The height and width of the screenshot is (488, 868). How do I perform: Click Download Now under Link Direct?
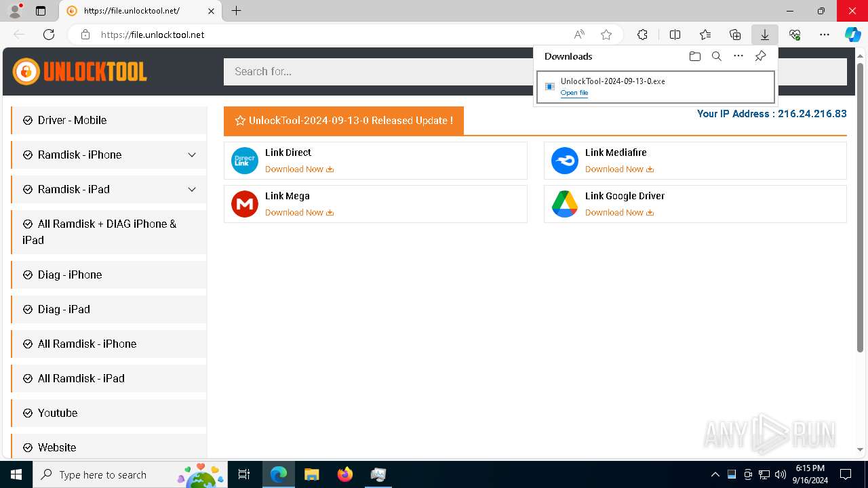[x=299, y=169]
